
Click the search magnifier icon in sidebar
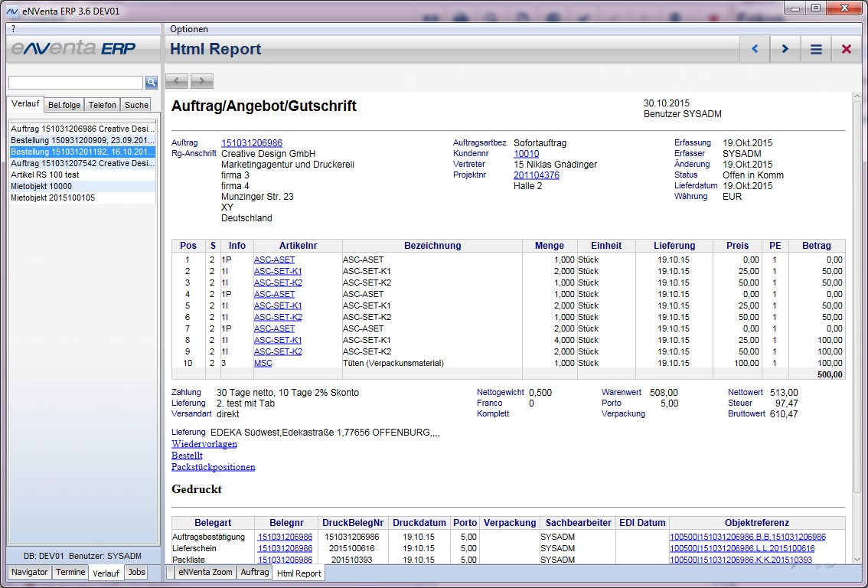(x=152, y=82)
